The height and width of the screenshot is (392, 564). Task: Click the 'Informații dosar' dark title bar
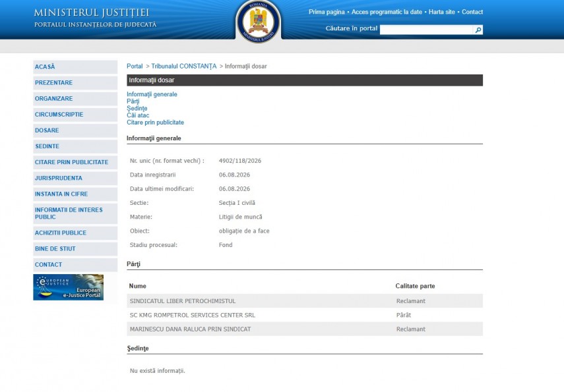(305, 80)
